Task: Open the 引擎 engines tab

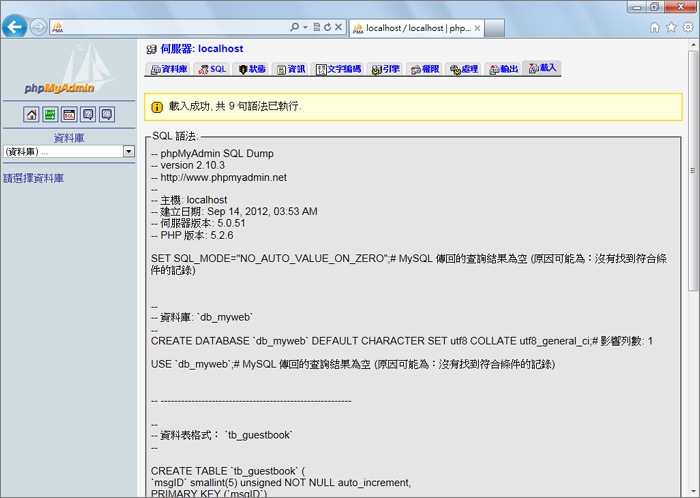Action: click(385, 69)
